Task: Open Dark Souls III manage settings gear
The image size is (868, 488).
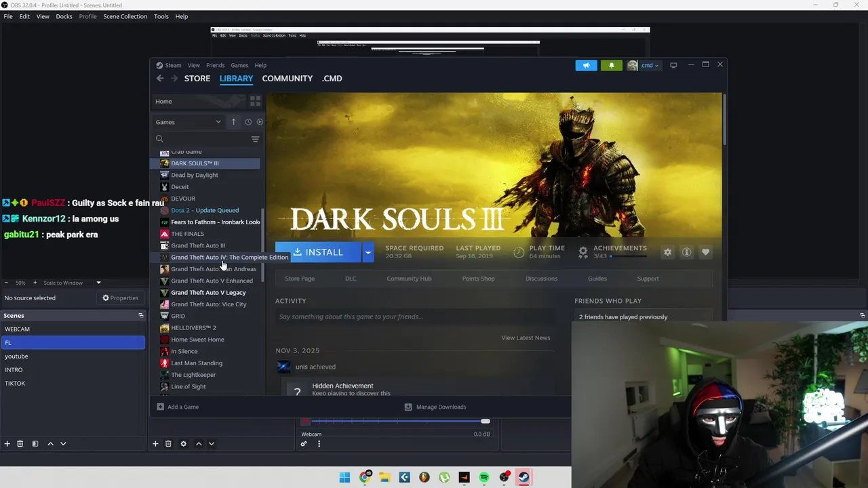Action: pos(667,252)
